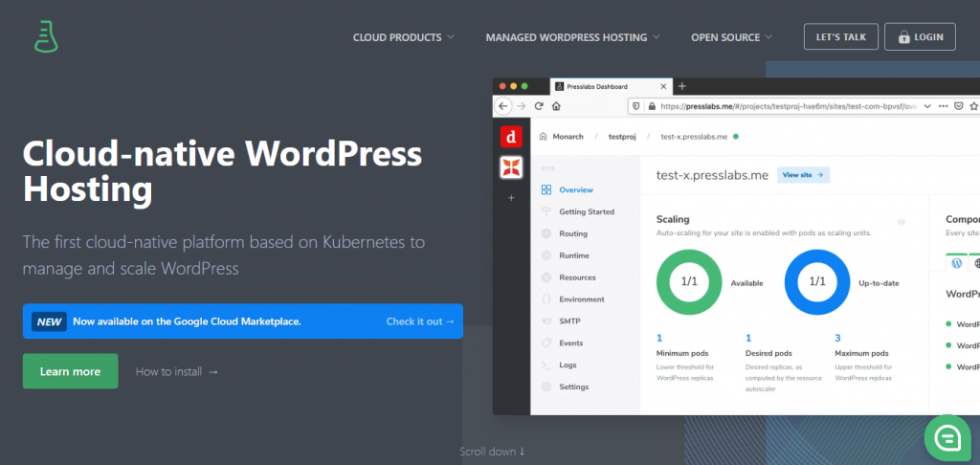Image resolution: width=980 pixels, height=465 pixels.
Task: Open the Getting Started sidebar item
Action: point(587,211)
